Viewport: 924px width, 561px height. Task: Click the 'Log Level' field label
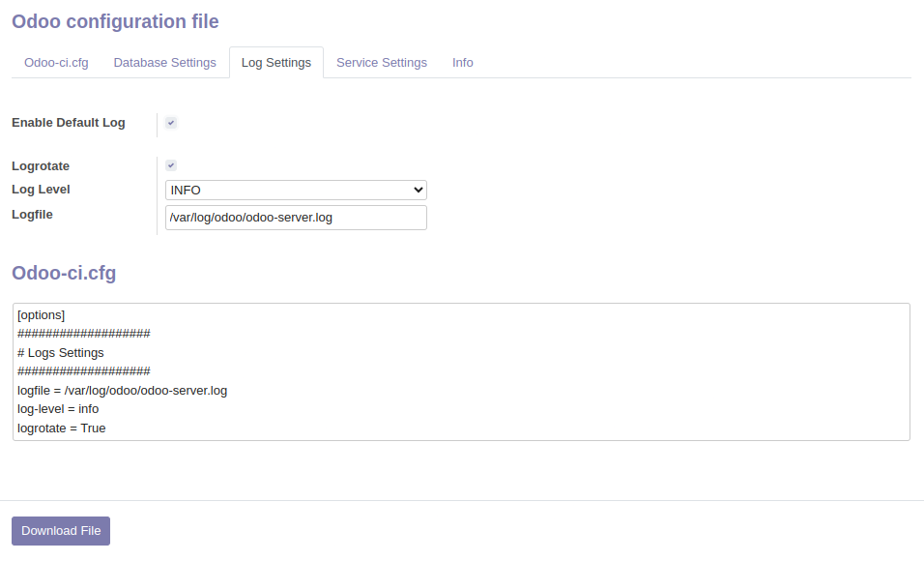tap(41, 190)
